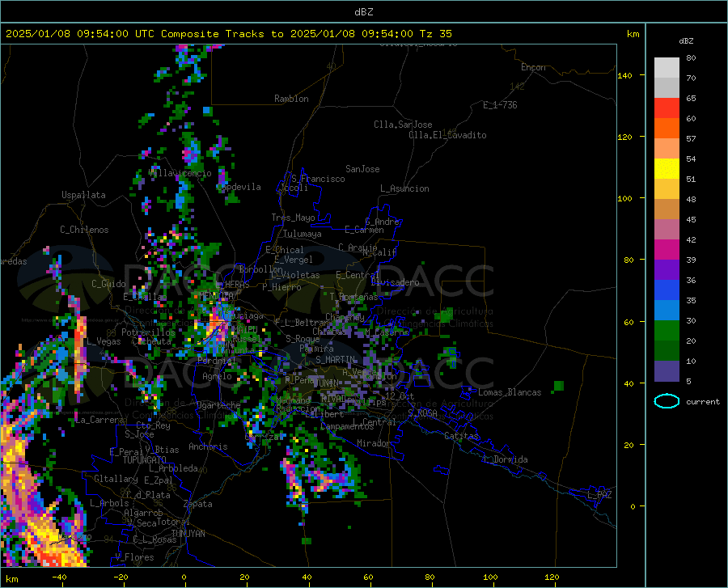Image resolution: width=728 pixels, height=588 pixels.
Task: Click the 'Tulumaya' map label
Action: click(303, 234)
